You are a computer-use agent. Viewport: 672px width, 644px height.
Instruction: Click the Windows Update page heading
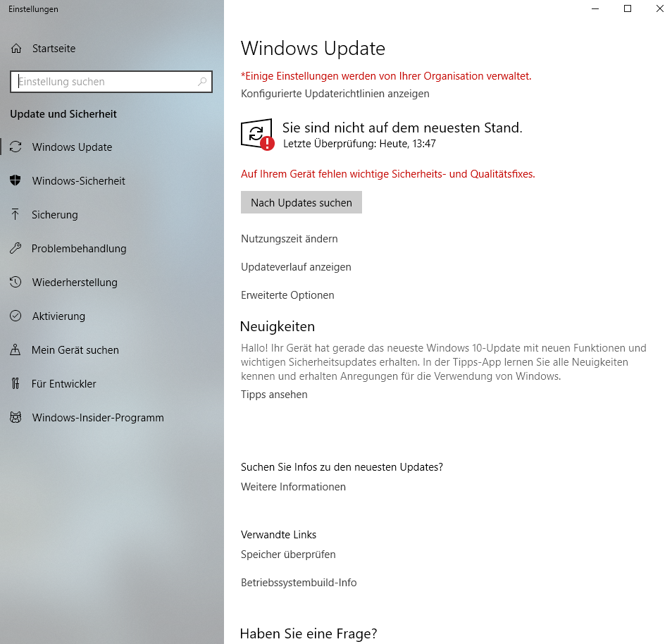point(313,49)
